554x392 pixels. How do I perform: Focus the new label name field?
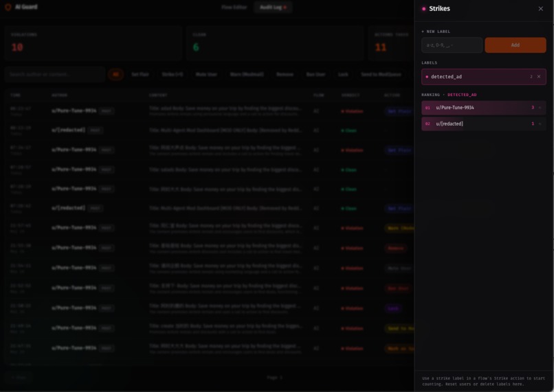point(452,45)
